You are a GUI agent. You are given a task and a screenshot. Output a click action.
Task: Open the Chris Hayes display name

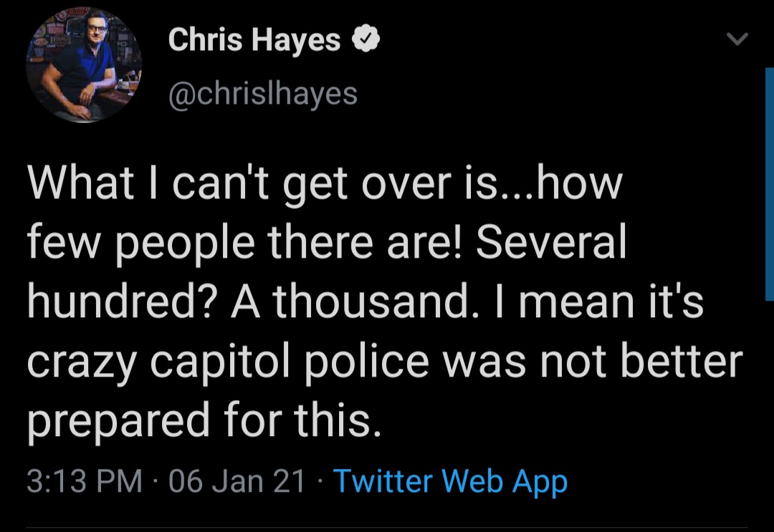(x=254, y=39)
